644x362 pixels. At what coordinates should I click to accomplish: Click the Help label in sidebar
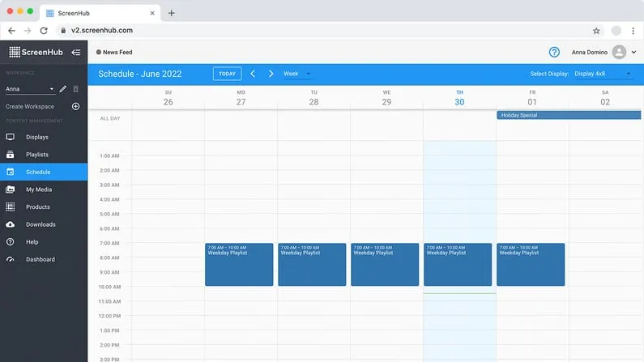tap(32, 242)
